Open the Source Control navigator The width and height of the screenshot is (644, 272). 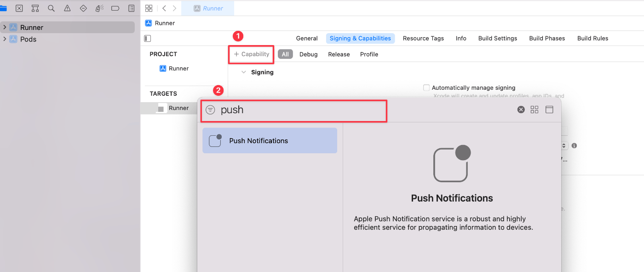(19, 8)
